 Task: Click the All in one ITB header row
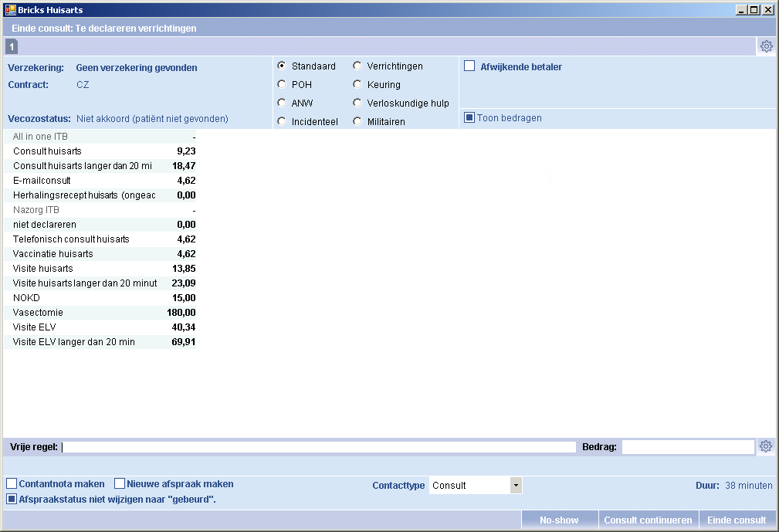tap(100, 137)
